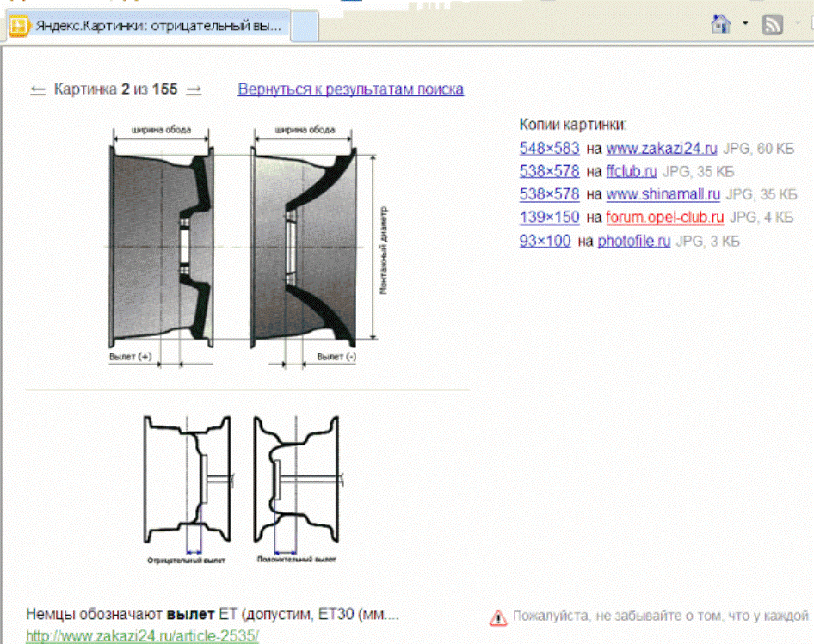Click the Копии картинки heading
This screenshot has height=644, width=814.
(x=573, y=125)
